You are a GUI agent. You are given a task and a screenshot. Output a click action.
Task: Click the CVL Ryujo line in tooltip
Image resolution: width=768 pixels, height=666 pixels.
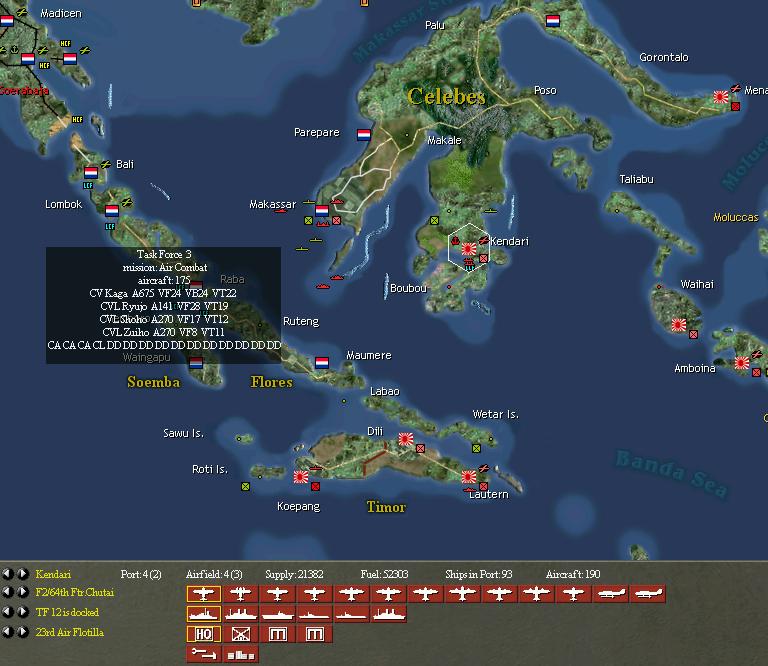[x=164, y=306]
